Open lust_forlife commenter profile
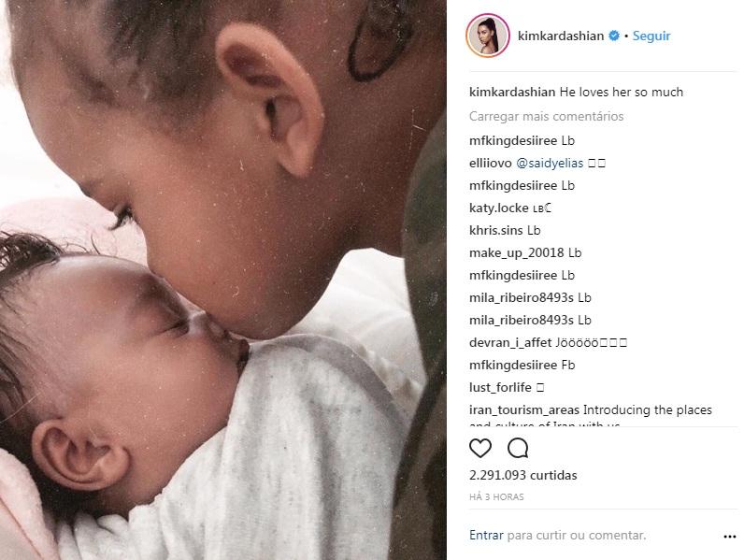744x560 pixels. pos(500,387)
